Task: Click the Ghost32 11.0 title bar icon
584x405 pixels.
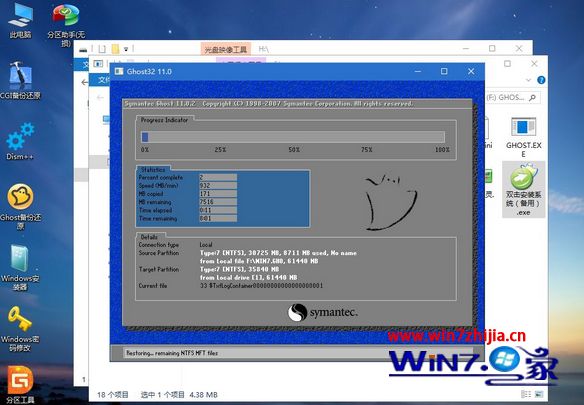Action: pos(119,72)
